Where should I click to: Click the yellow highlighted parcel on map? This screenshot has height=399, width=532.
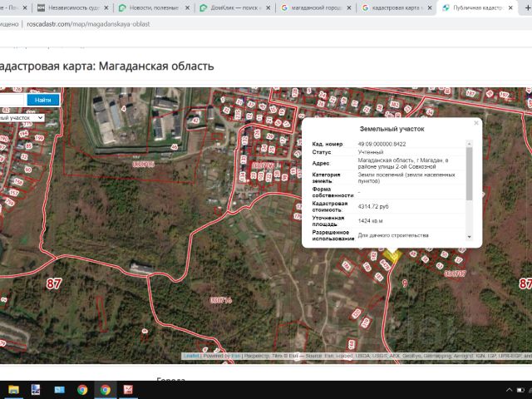coord(389,257)
